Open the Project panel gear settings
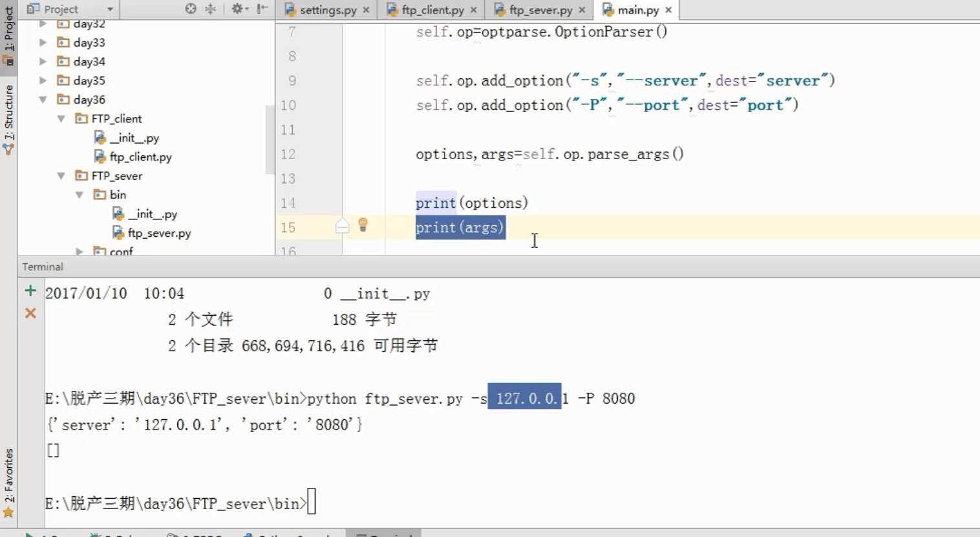 [240, 9]
